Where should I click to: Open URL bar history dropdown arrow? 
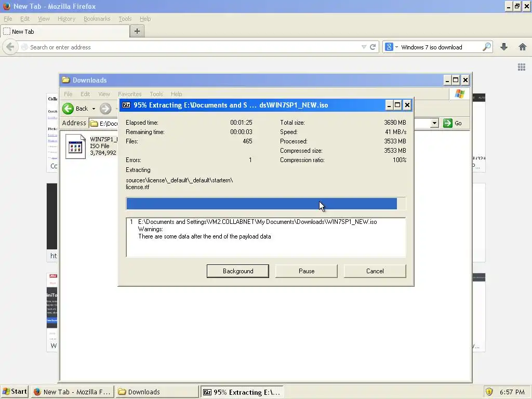click(x=364, y=47)
